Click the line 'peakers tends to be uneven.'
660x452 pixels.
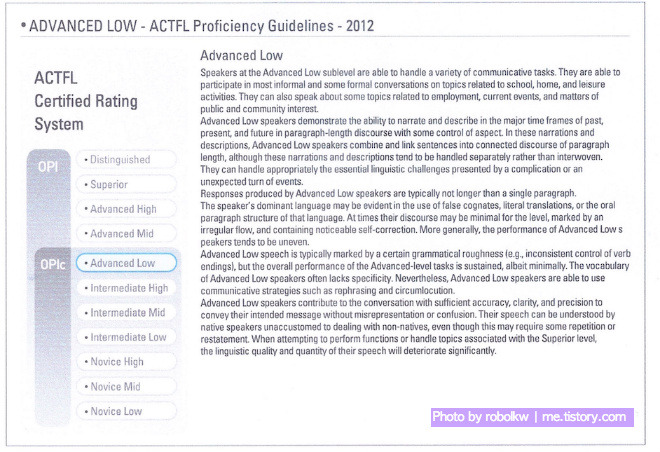tap(255, 242)
